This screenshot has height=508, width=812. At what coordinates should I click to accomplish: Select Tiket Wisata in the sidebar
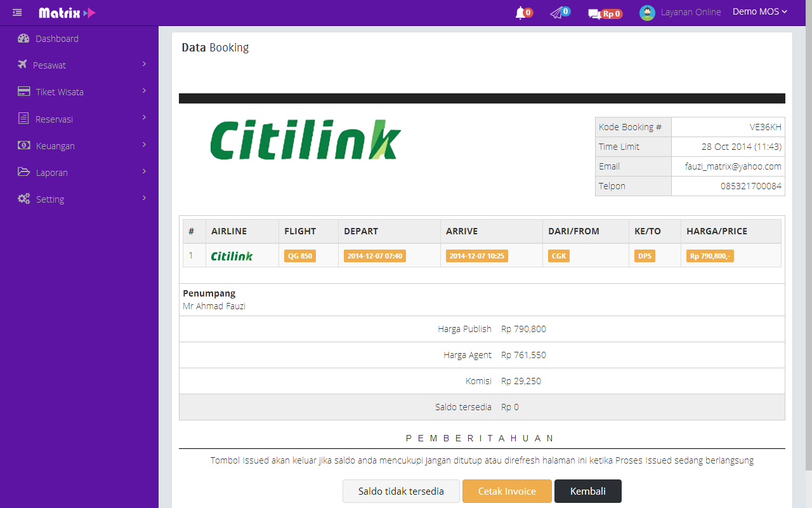[60, 92]
